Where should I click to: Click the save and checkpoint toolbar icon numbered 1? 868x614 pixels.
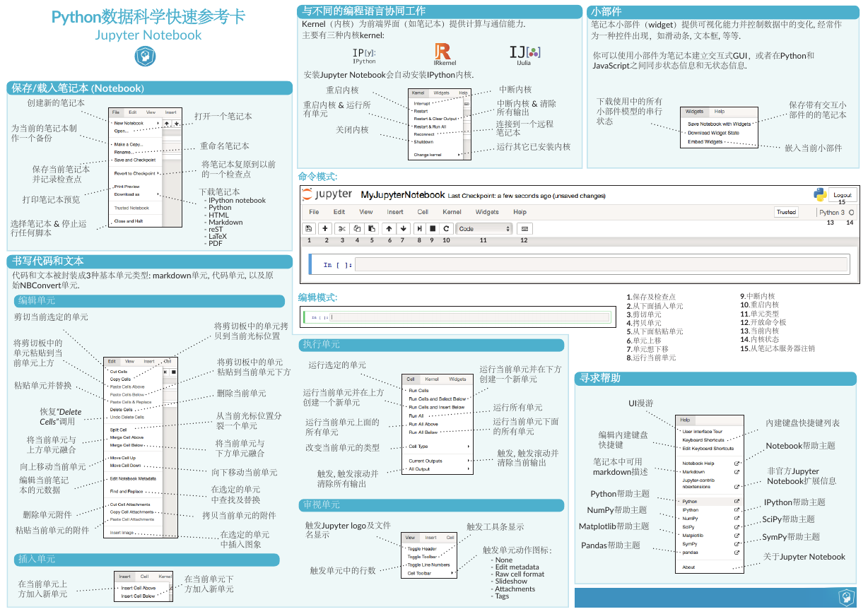309,228
